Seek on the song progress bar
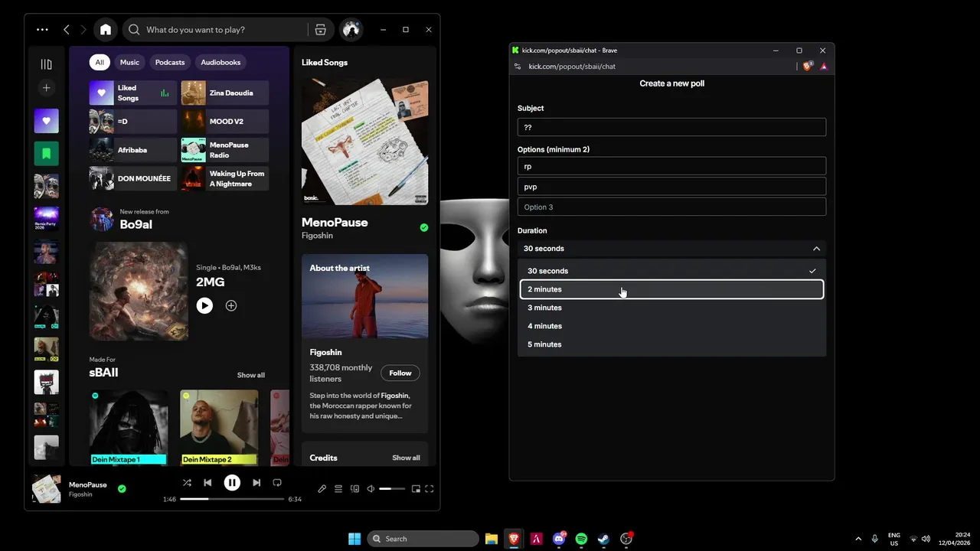The height and width of the screenshot is (551, 980). click(232, 499)
